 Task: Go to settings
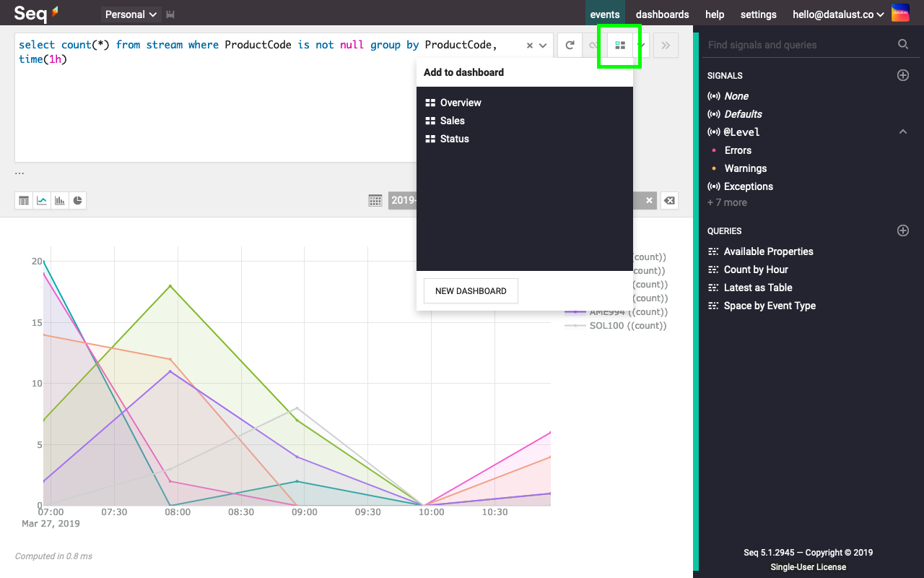pos(759,14)
